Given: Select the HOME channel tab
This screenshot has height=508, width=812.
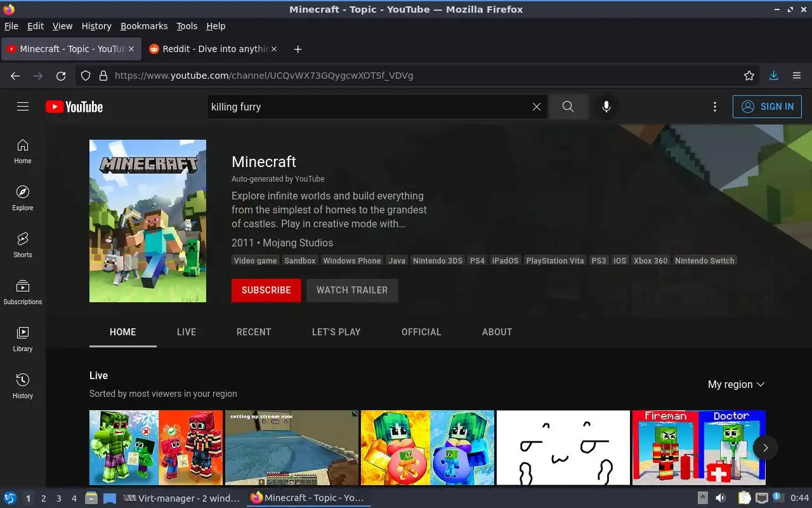Looking at the screenshot, I should pyautogui.click(x=123, y=332).
